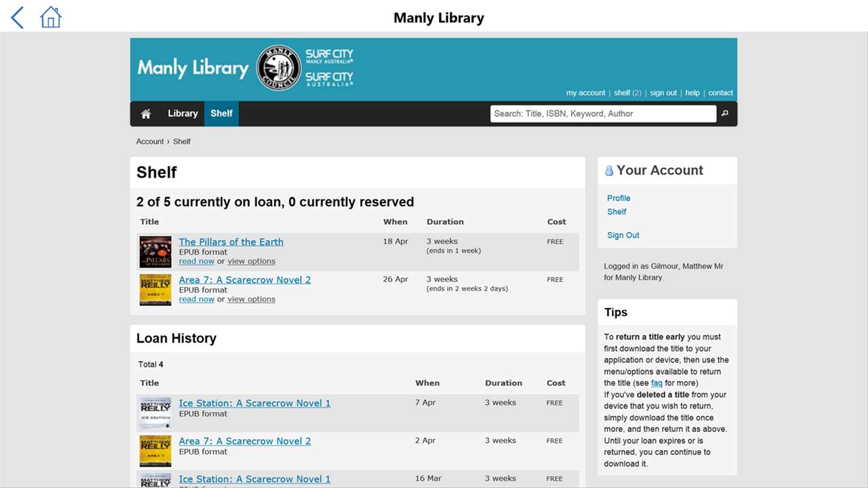
Task: Open Shelf in Your Account panel
Action: 617,211
